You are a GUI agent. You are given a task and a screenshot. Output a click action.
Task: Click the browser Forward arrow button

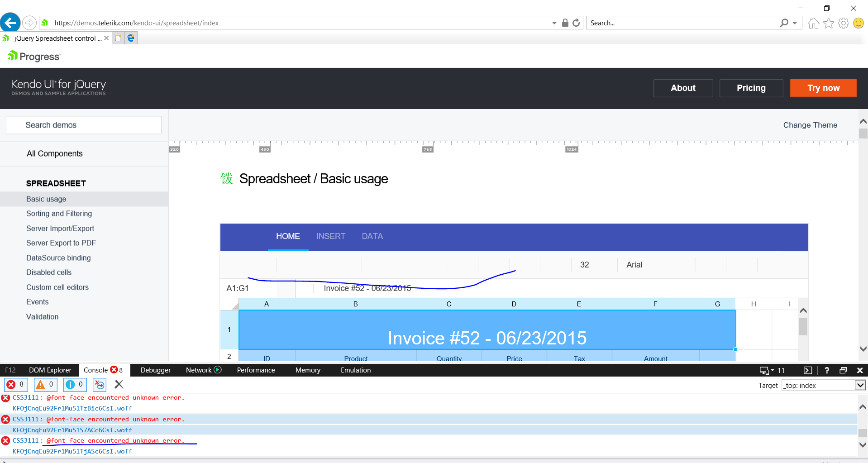(29, 23)
